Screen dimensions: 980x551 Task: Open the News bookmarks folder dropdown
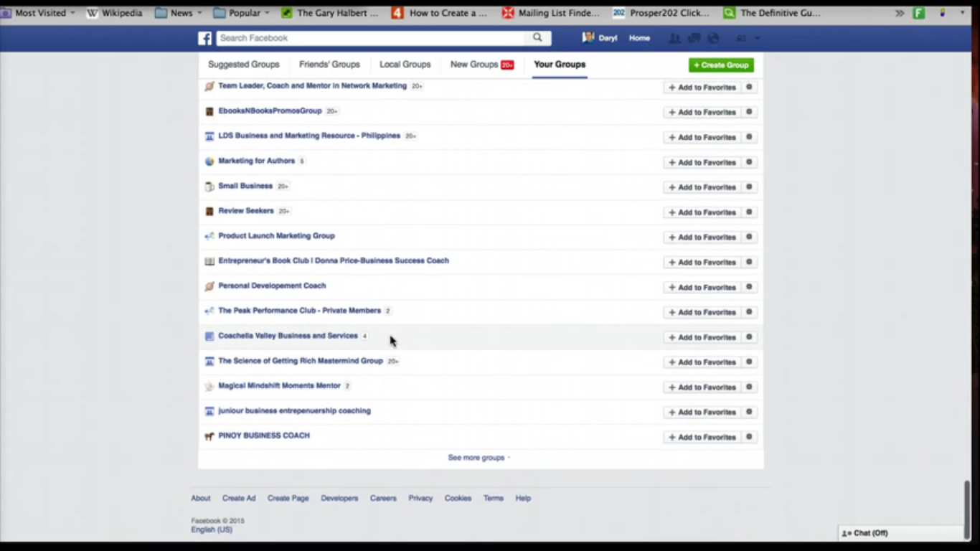pos(179,13)
